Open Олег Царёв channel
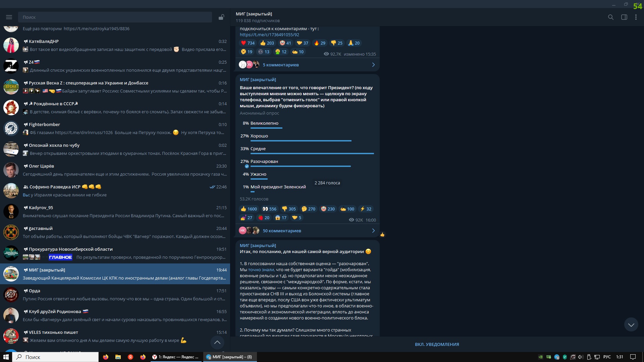 [x=115, y=170]
